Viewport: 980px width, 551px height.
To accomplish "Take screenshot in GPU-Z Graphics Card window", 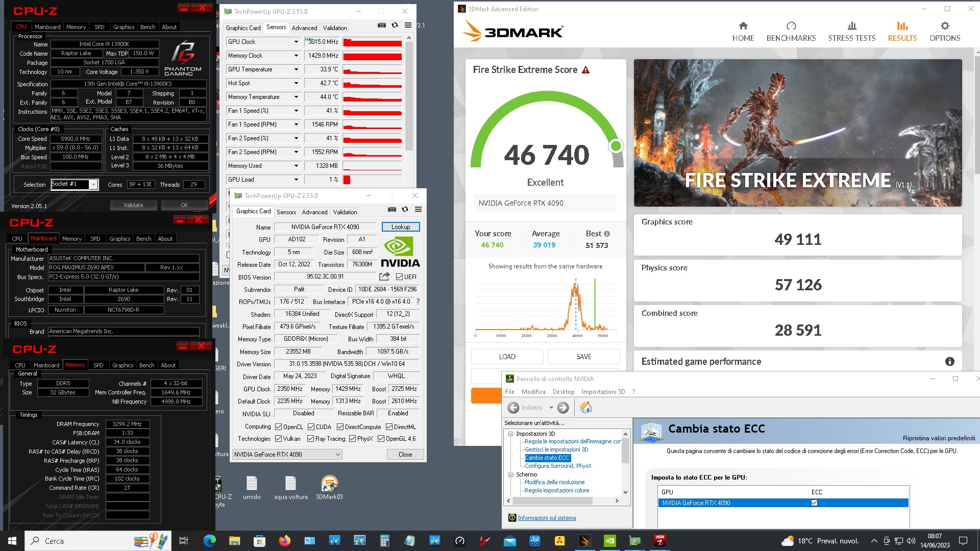I will pyautogui.click(x=391, y=209).
